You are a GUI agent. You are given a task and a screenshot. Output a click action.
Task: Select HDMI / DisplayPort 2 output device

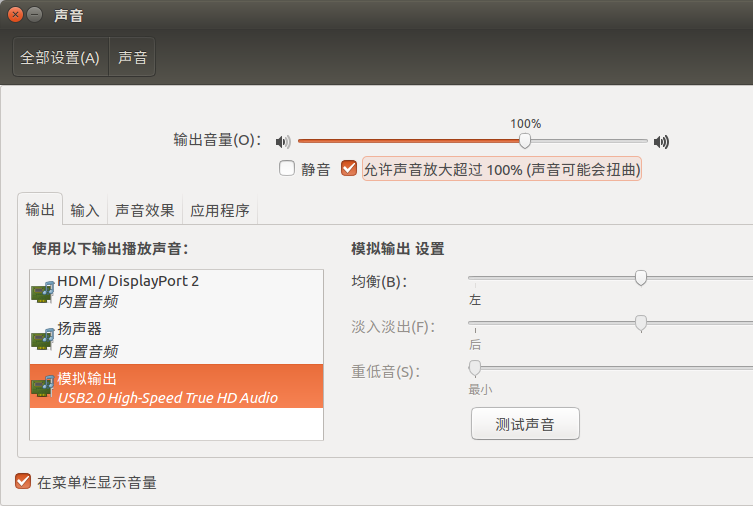coord(176,291)
